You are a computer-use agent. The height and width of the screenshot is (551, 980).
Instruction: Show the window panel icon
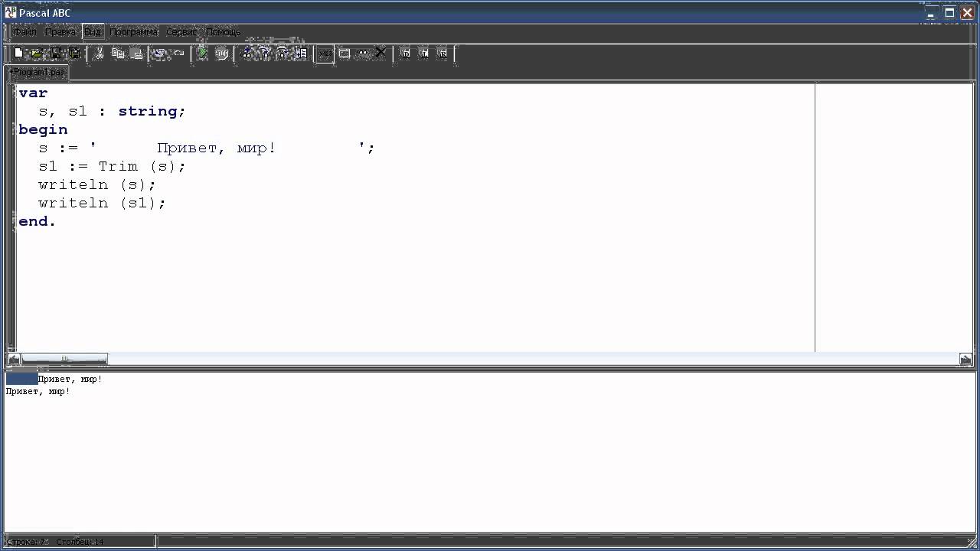coord(345,54)
